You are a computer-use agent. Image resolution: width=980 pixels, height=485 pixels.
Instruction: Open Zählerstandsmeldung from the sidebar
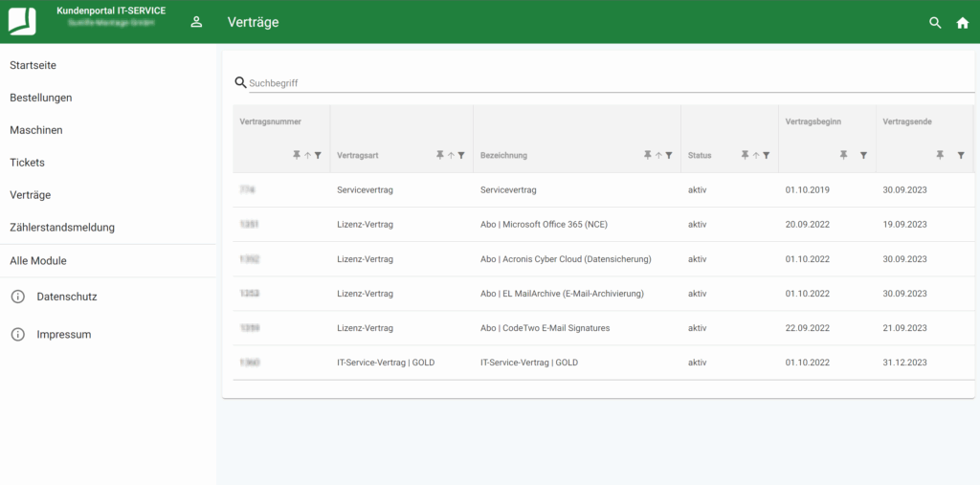click(x=62, y=228)
